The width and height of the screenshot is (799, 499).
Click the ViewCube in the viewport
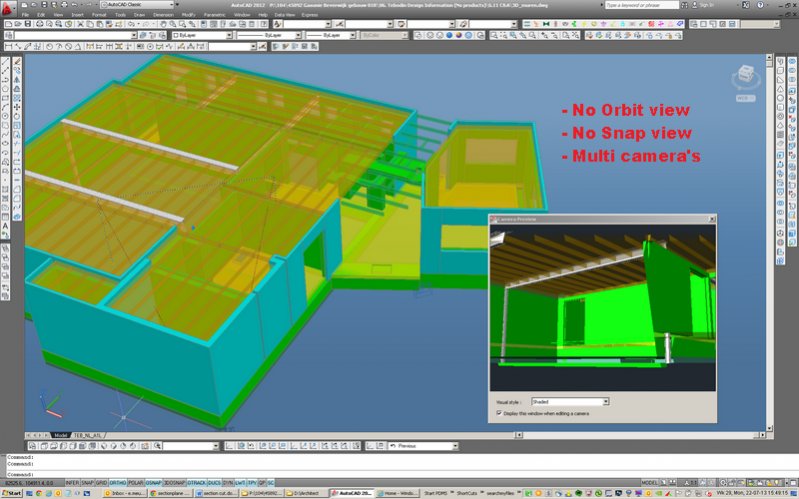tap(745, 76)
